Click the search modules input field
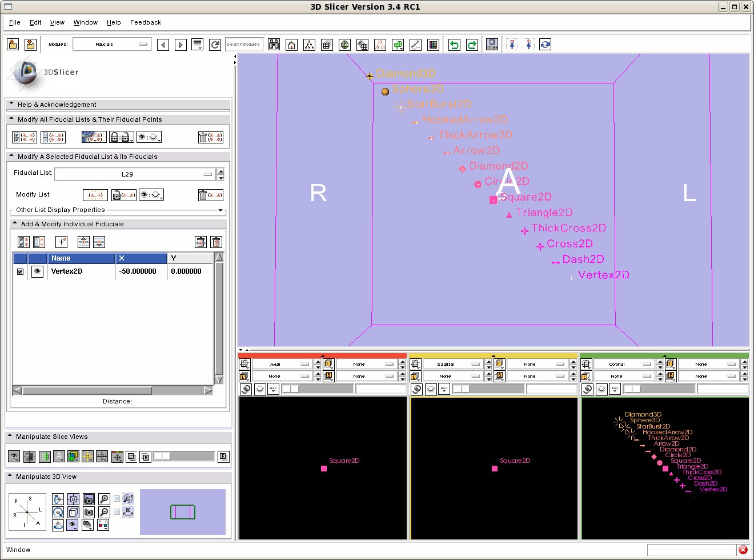The image size is (754, 560). (x=244, y=44)
